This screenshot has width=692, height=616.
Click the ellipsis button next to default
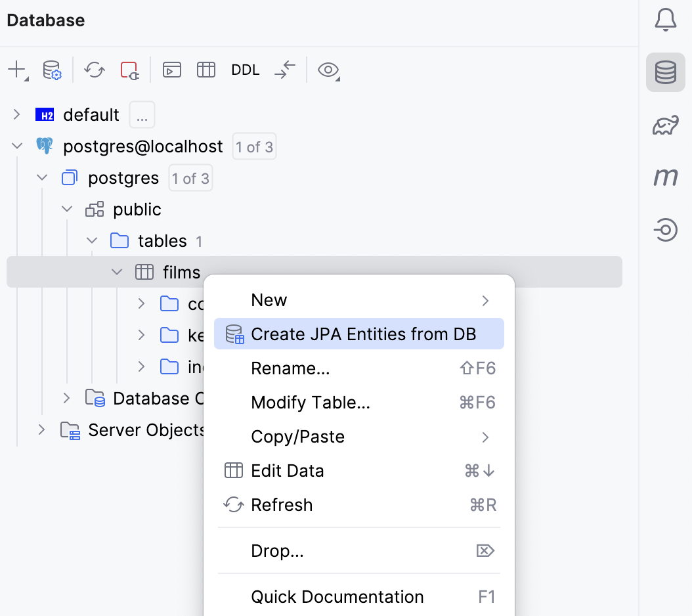point(142,114)
